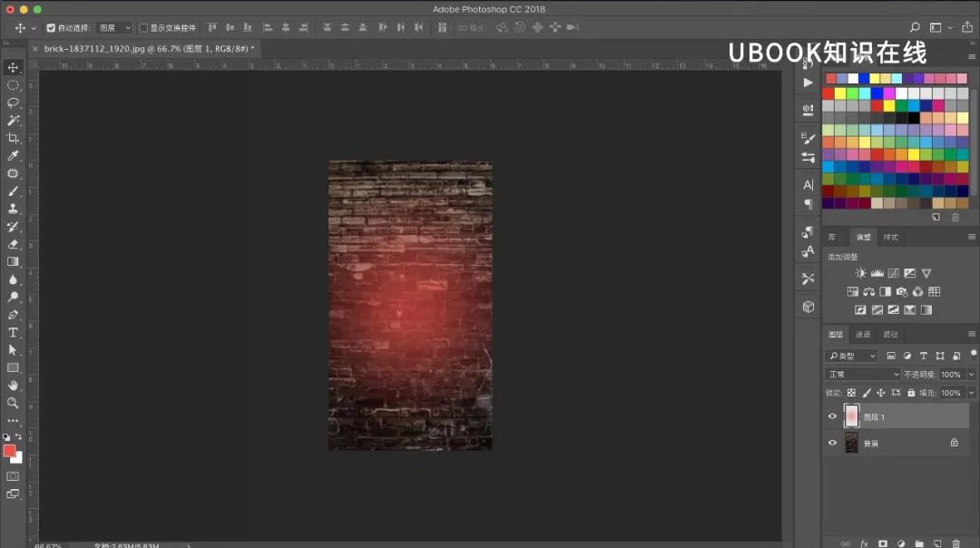Image resolution: width=980 pixels, height=548 pixels.
Task: Select the 图层 1 layer thumbnail
Action: click(851, 416)
